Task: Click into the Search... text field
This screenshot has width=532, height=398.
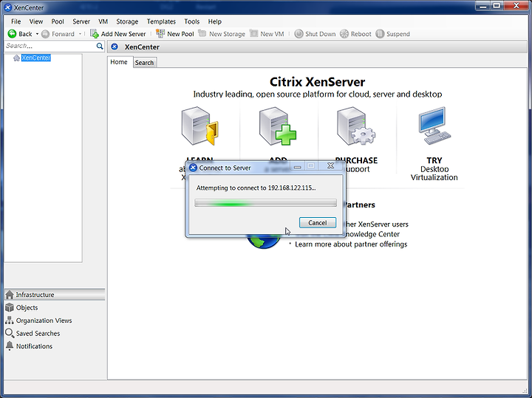Action: click(50, 46)
